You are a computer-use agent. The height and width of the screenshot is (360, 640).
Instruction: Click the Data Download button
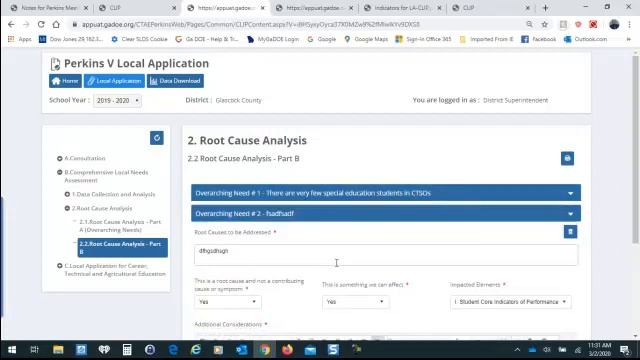click(176, 81)
